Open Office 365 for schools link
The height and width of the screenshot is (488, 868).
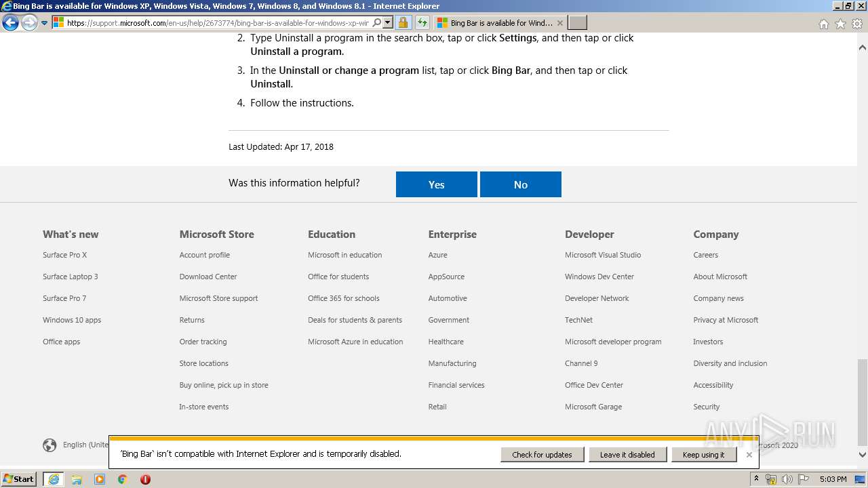[344, 298]
